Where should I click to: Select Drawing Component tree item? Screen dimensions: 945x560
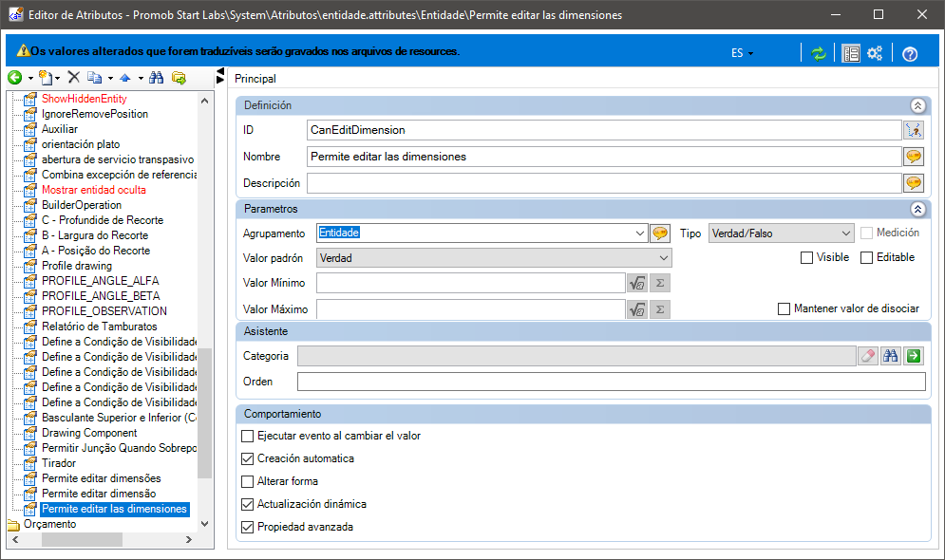click(89, 433)
